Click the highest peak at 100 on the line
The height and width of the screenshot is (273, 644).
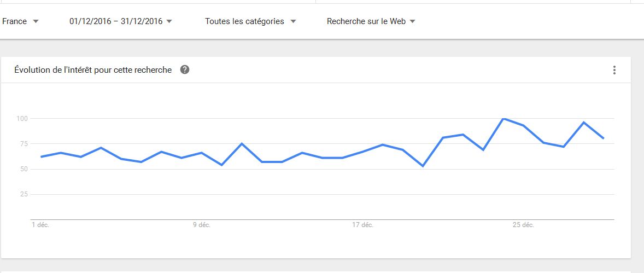[x=504, y=119]
